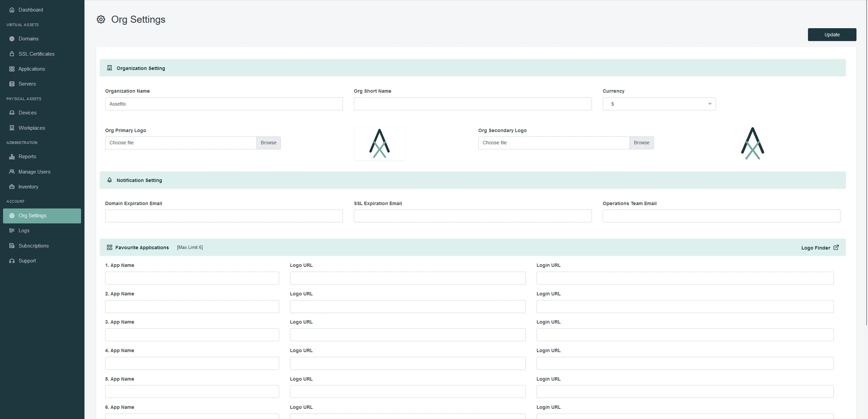This screenshot has width=868, height=419.
Task: Open Logs from the sidebar
Action: click(x=42, y=231)
